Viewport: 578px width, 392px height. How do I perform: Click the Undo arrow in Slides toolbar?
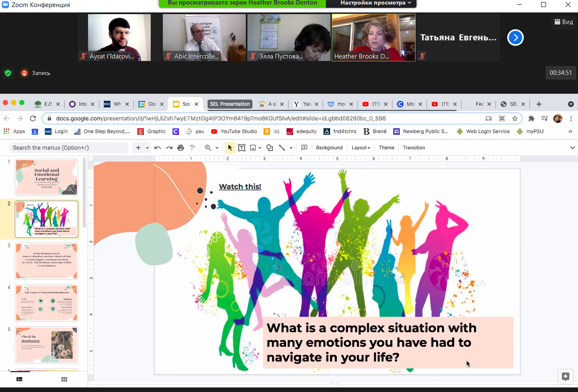157,148
